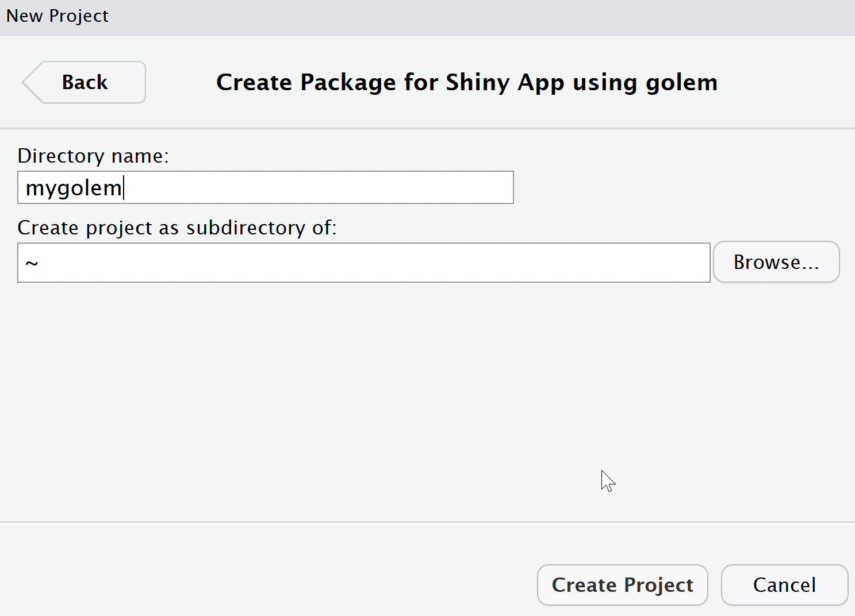Click the 'Directory name:' label
855x616 pixels.
pyautogui.click(x=93, y=156)
